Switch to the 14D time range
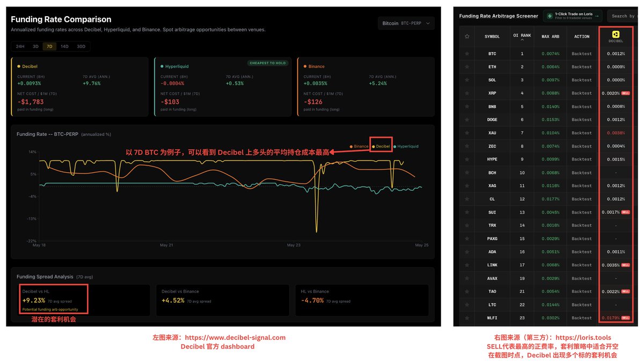 click(x=64, y=47)
